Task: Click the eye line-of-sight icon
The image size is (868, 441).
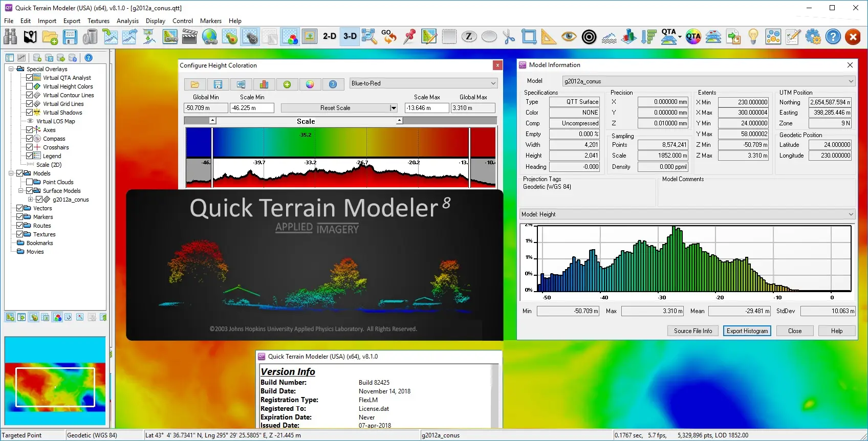Action: (569, 37)
